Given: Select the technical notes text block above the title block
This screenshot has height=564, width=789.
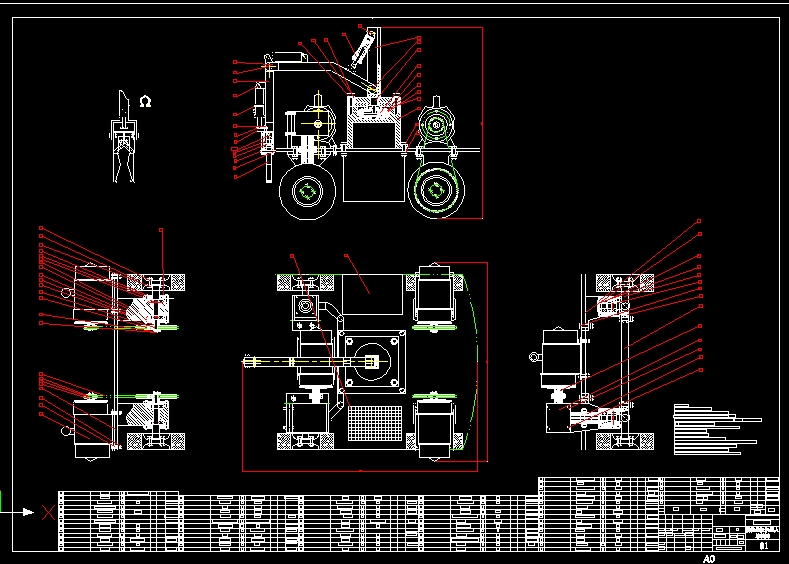Looking at the screenshot, I should (x=718, y=429).
